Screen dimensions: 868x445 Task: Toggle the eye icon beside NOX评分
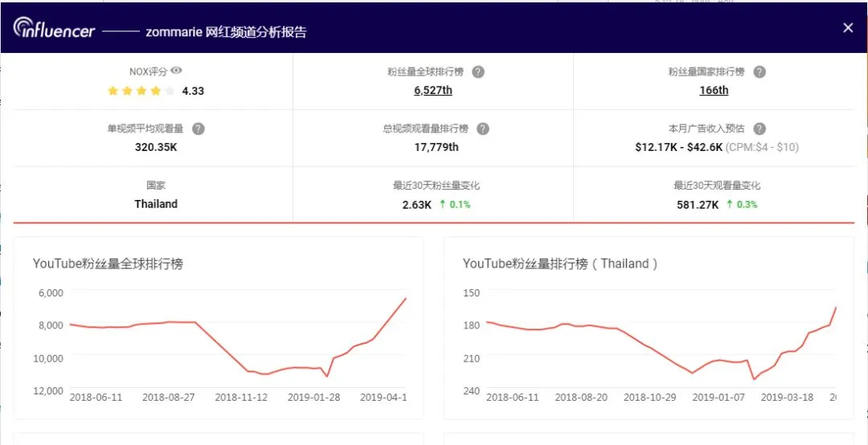[177, 71]
